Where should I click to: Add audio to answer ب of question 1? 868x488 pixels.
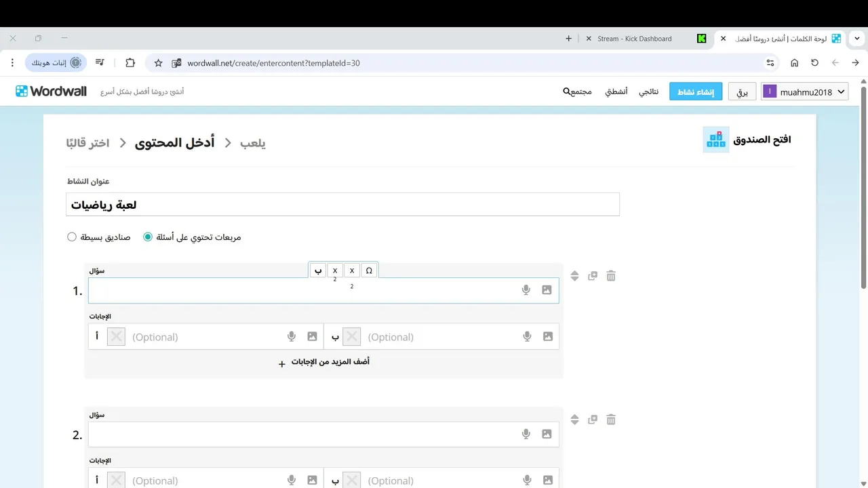tap(527, 336)
